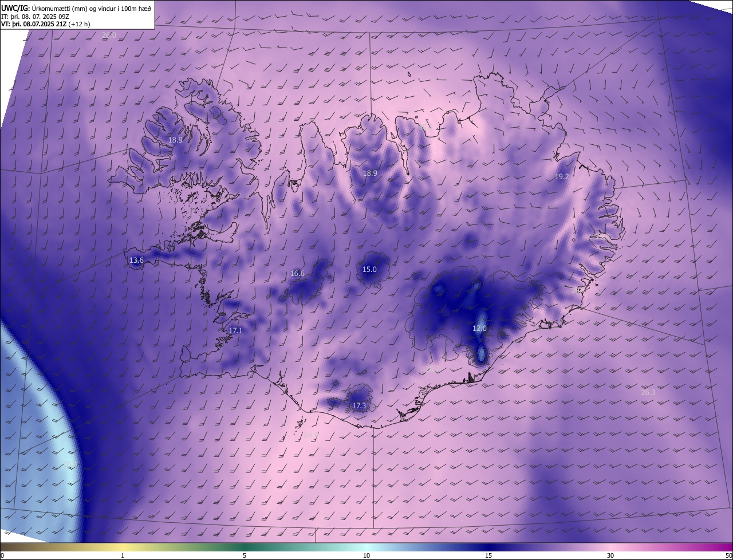Click the 'IT: þri. 08. 07. 2025 09Z' line
The height and width of the screenshot is (560, 733).
(x=35, y=17)
